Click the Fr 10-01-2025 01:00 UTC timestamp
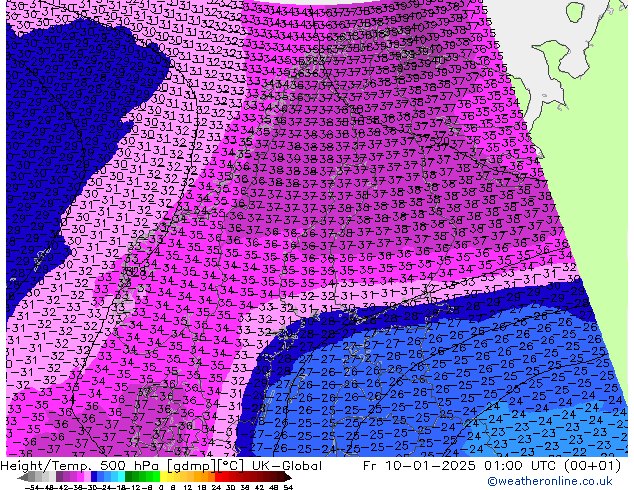The width and height of the screenshot is (634, 490). tap(460, 466)
